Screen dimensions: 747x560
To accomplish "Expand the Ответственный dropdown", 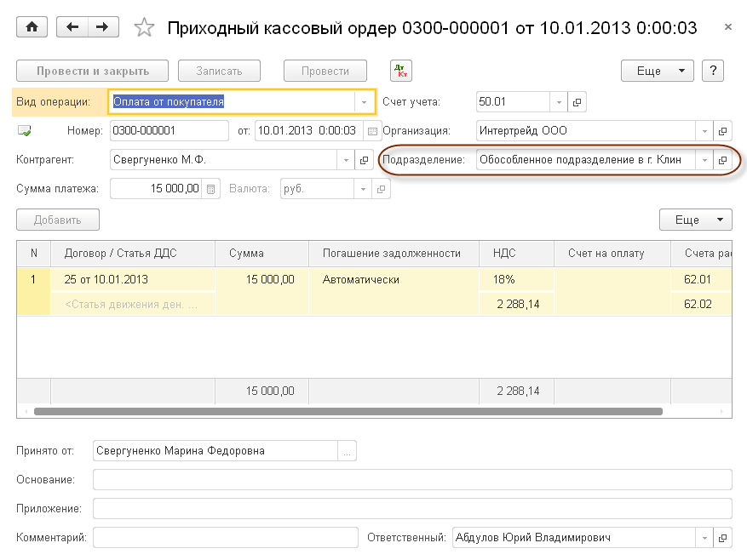I will [704, 538].
